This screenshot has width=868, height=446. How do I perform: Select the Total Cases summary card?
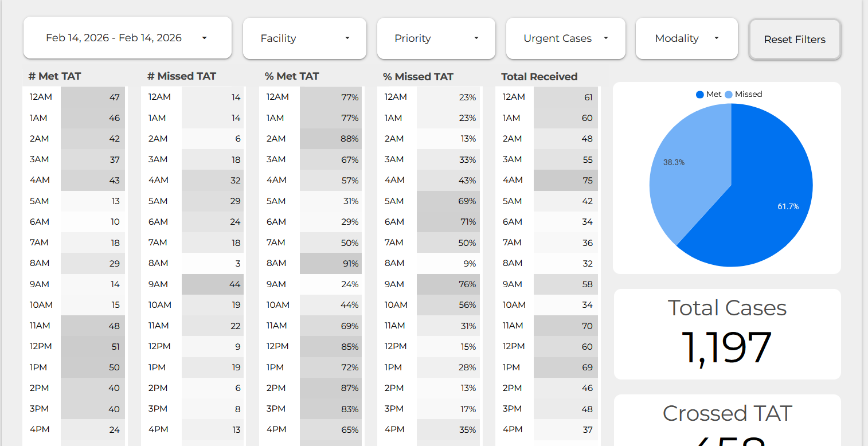[x=727, y=334]
